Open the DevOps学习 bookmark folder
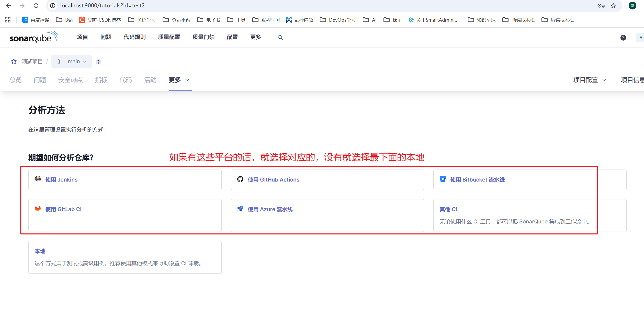This screenshot has height=324, width=644. [338, 20]
